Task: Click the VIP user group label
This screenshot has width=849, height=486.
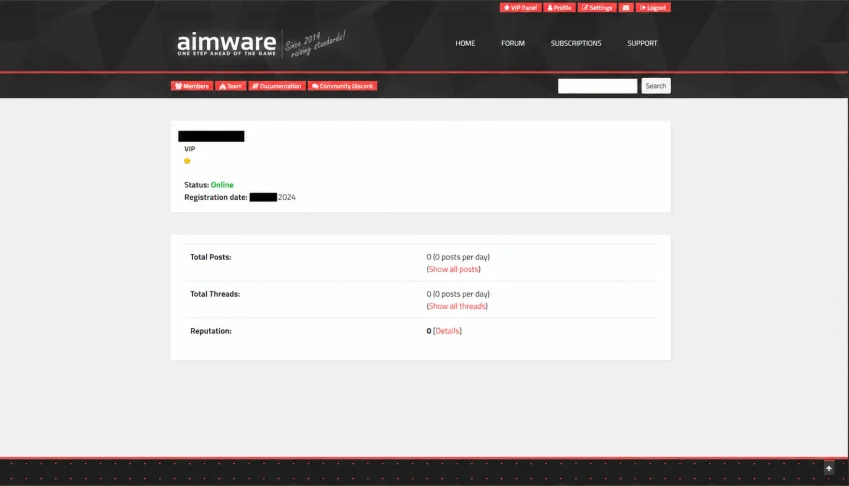Action: click(x=190, y=149)
